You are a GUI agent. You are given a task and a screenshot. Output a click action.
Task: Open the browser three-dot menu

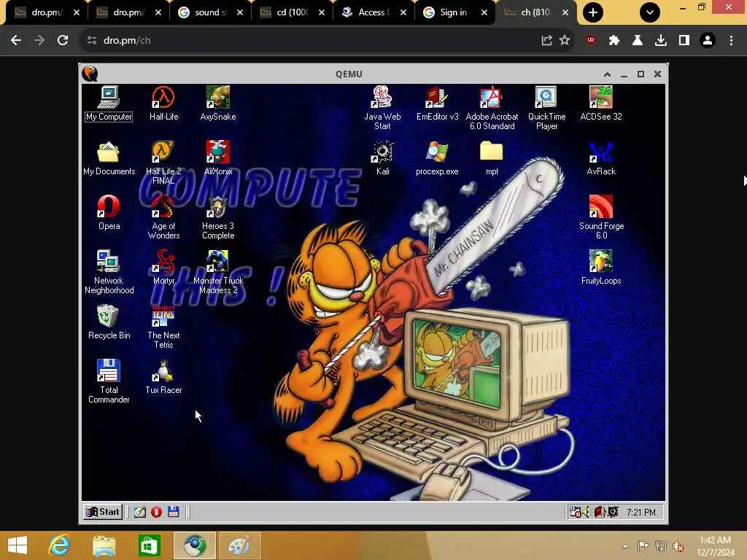pyautogui.click(x=731, y=41)
